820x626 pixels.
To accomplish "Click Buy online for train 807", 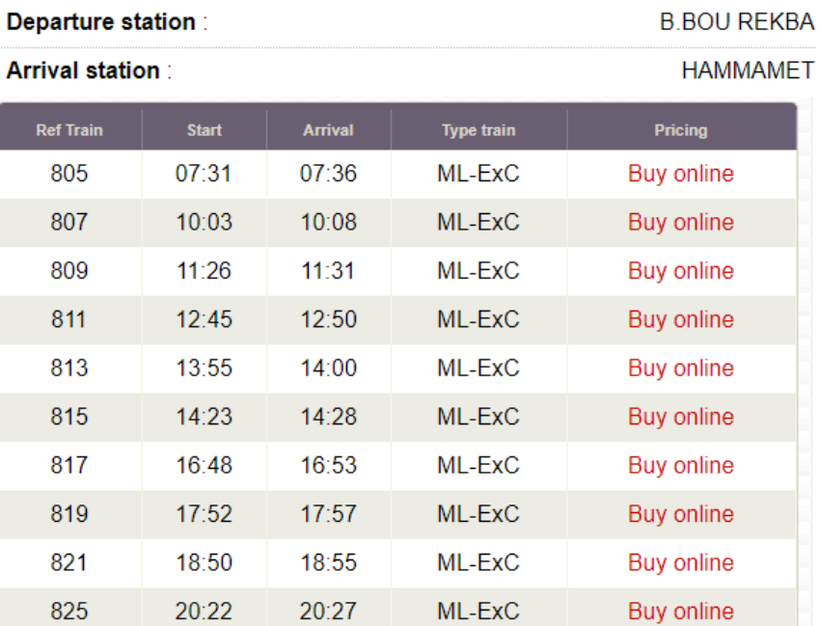I will click(680, 222).
